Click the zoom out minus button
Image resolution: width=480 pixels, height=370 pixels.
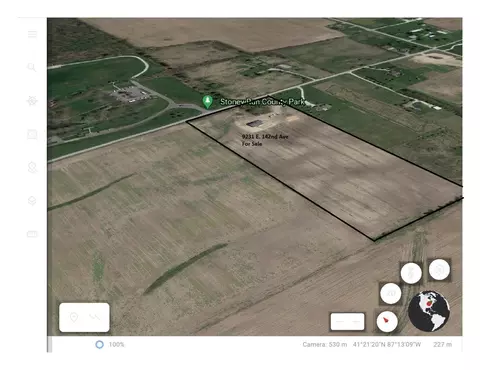(340, 322)
